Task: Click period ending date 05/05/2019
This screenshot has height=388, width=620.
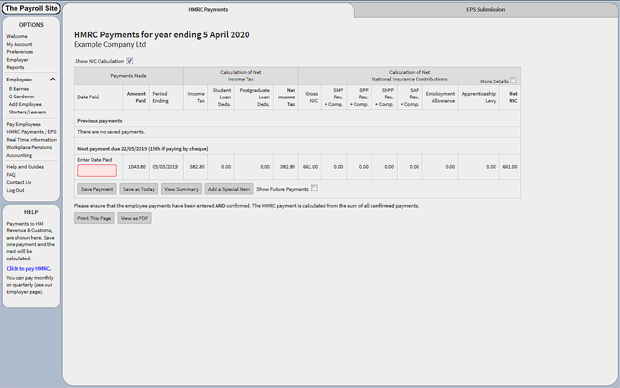Action: point(165,167)
